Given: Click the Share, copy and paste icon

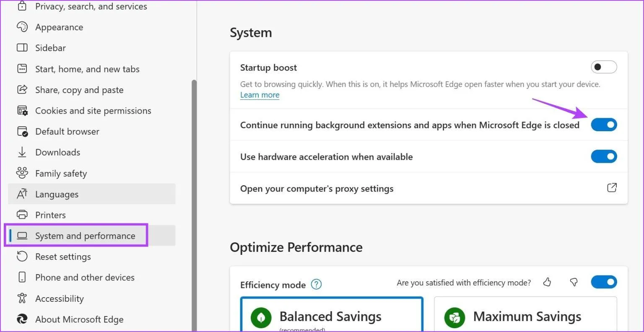Looking at the screenshot, I should [x=22, y=90].
